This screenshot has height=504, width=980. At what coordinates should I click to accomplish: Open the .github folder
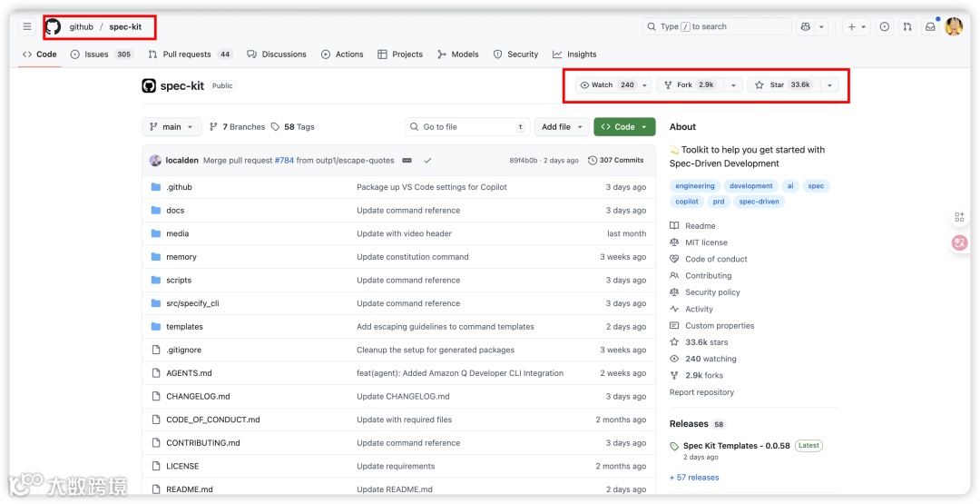point(179,187)
